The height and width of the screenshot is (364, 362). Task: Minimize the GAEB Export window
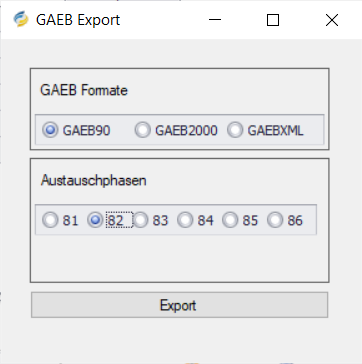215,20
